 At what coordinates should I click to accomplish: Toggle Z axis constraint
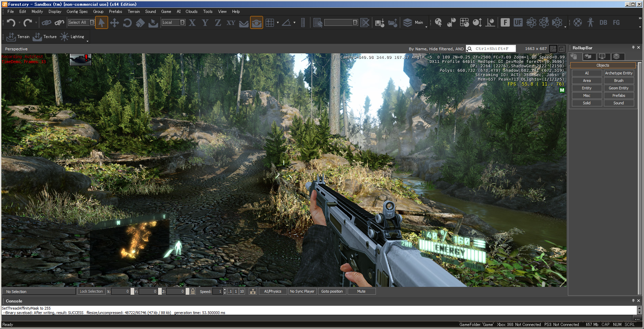[218, 23]
